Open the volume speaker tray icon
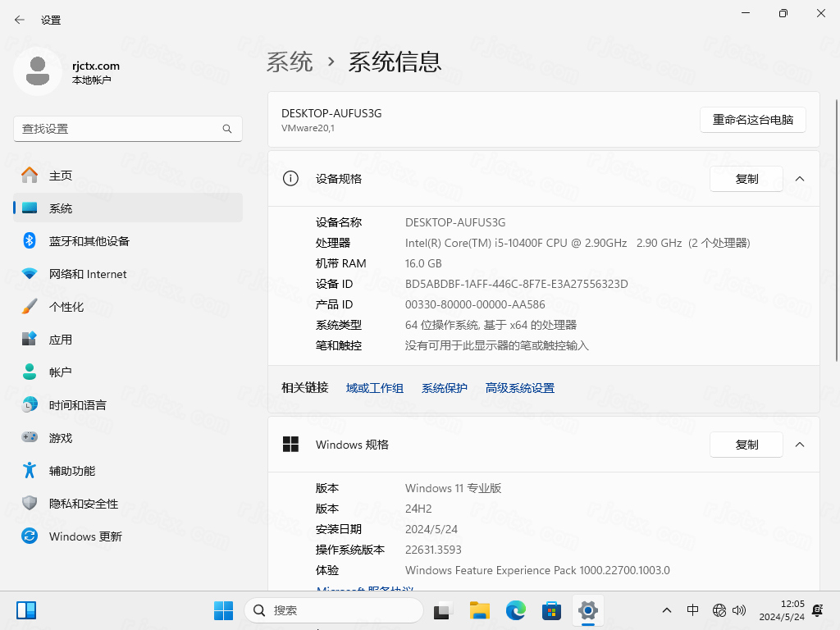The image size is (840, 630). click(739, 610)
